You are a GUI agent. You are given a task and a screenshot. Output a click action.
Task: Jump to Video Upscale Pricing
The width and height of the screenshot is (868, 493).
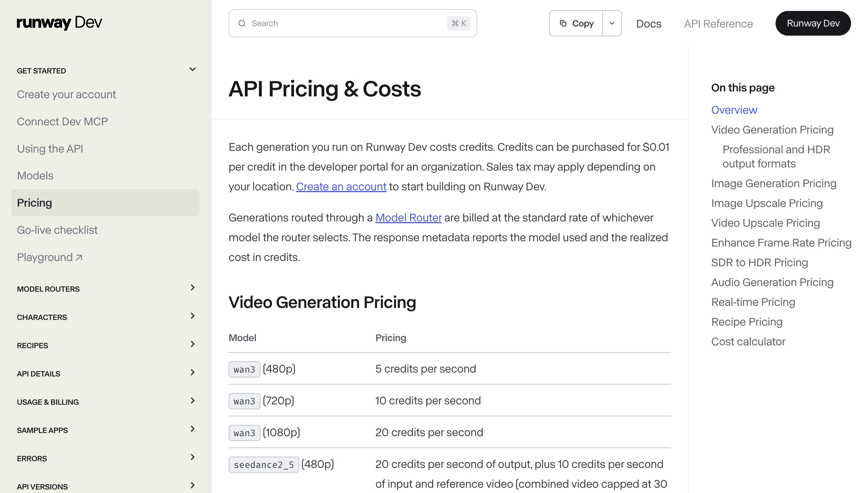pos(766,223)
